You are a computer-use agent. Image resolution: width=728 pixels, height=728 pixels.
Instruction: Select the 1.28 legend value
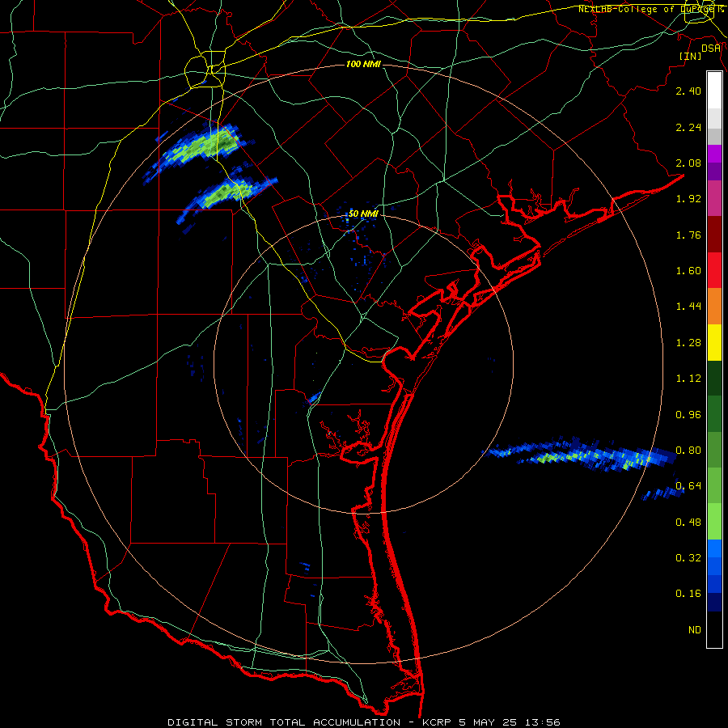click(688, 343)
